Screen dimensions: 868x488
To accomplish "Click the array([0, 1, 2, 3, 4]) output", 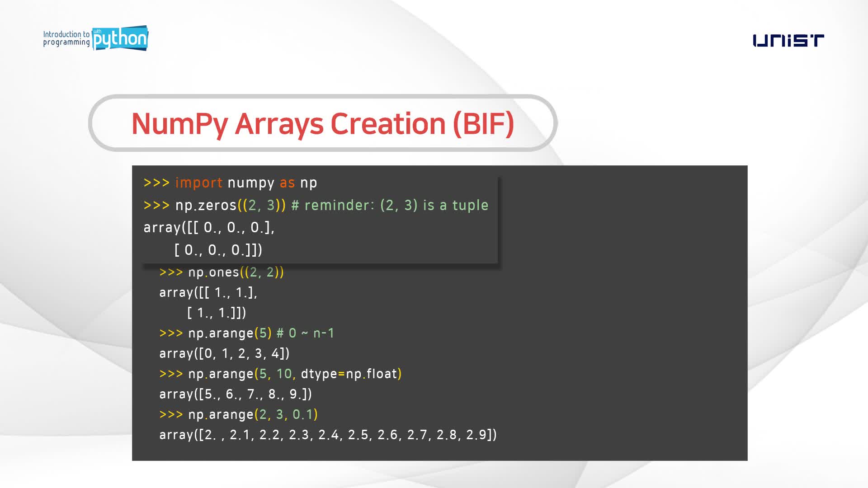I will tap(225, 353).
